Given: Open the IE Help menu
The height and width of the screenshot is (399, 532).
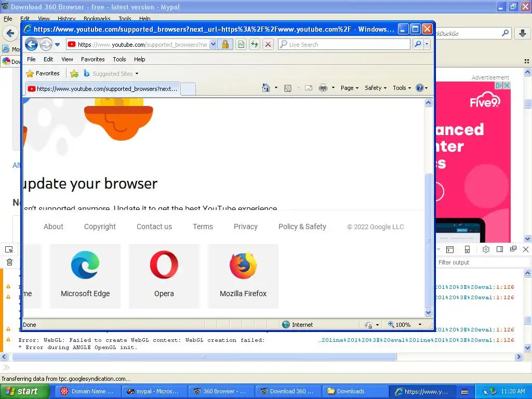Looking at the screenshot, I should tap(139, 59).
